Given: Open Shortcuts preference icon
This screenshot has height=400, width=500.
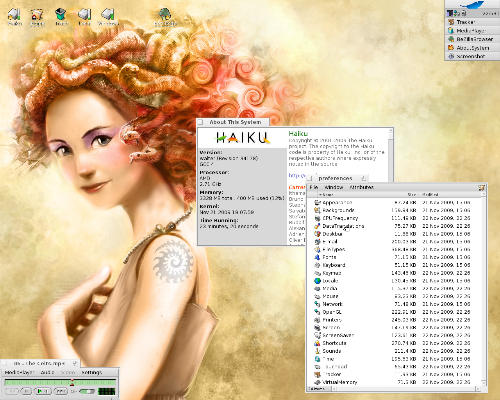Looking at the screenshot, I should 317,343.
